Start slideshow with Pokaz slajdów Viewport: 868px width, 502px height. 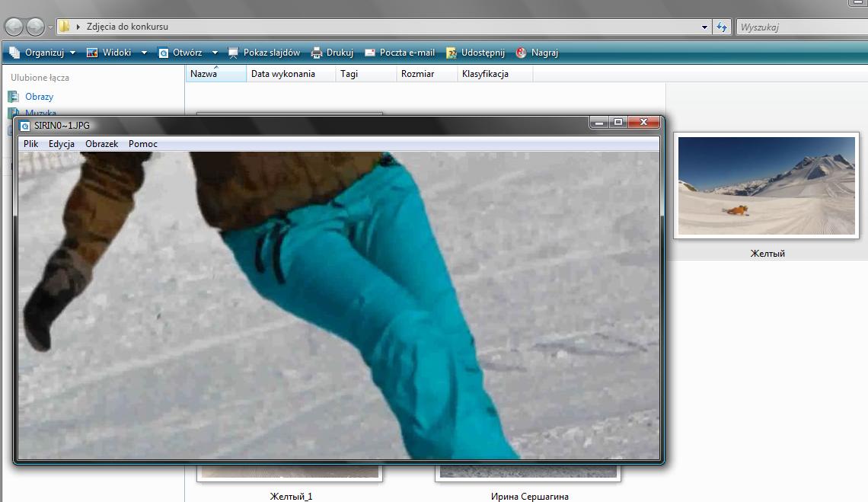[x=264, y=53]
